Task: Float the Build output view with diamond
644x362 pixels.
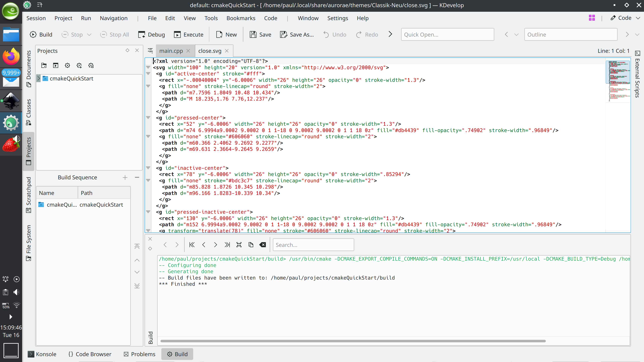Action: 150,249
